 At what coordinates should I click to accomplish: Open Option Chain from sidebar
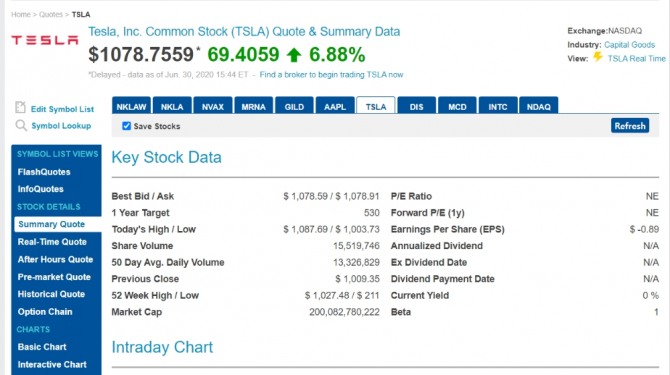[x=45, y=312]
